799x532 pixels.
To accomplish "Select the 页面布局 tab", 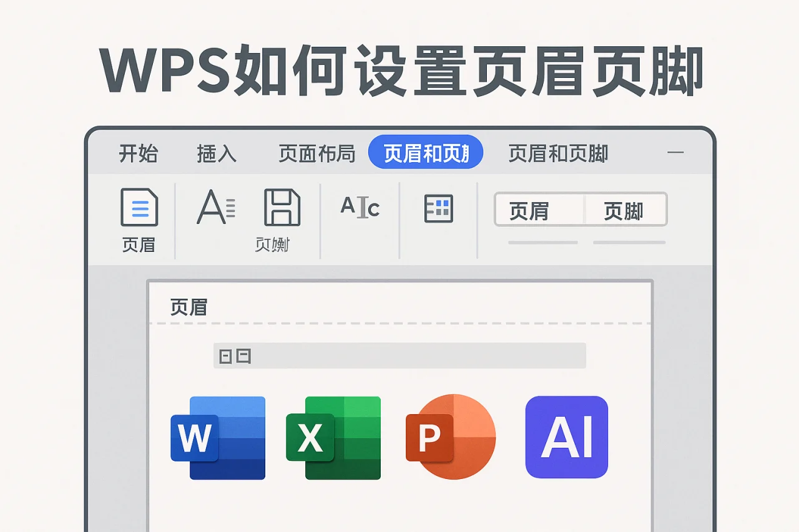I will point(316,153).
